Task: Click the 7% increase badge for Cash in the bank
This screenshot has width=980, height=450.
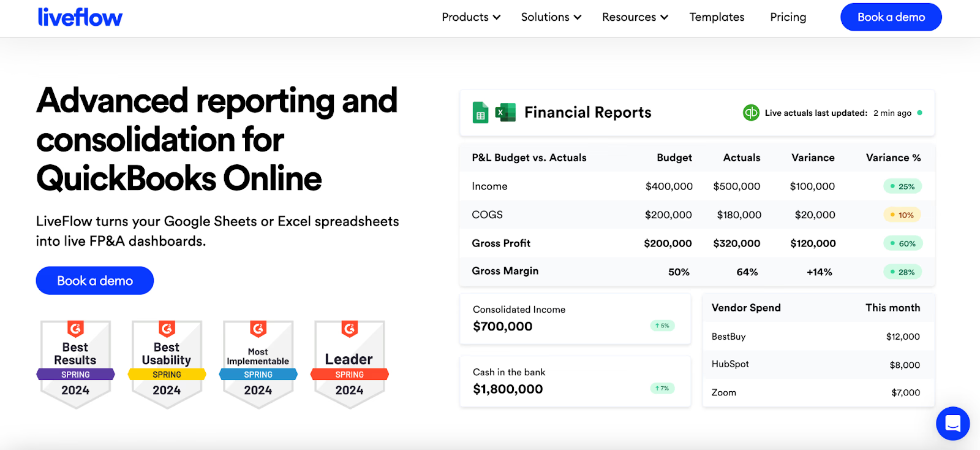Action: click(662, 388)
